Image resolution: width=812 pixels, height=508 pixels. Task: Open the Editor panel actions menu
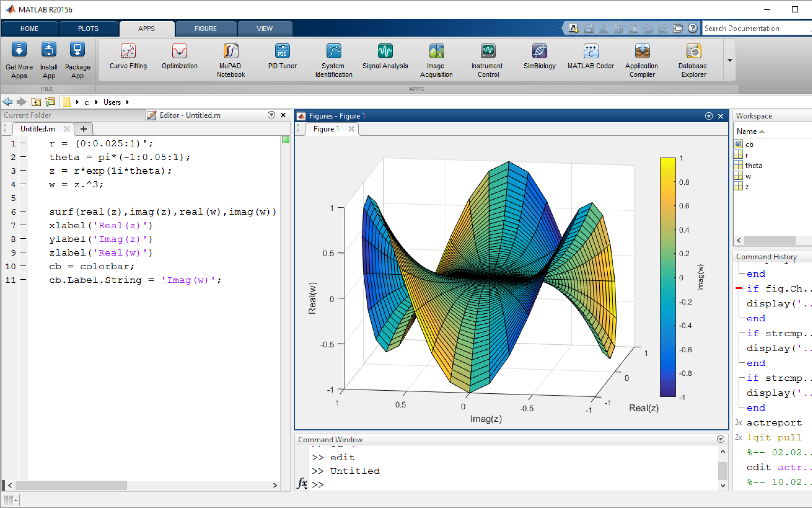click(x=271, y=115)
